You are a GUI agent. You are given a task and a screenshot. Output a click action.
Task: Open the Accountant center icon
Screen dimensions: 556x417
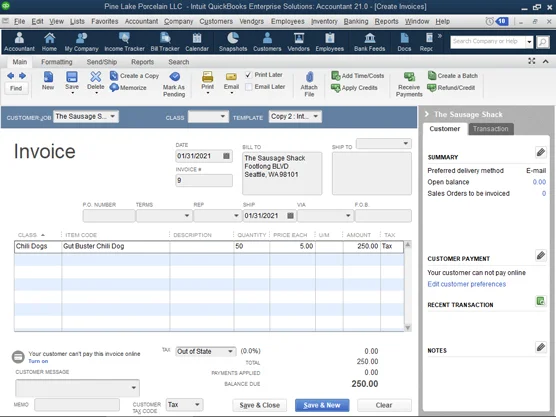(19, 41)
